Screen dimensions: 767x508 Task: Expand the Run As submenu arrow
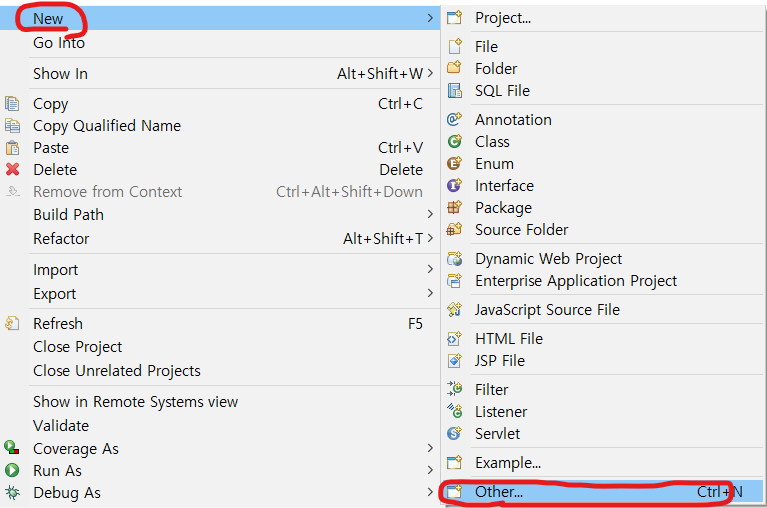point(429,470)
